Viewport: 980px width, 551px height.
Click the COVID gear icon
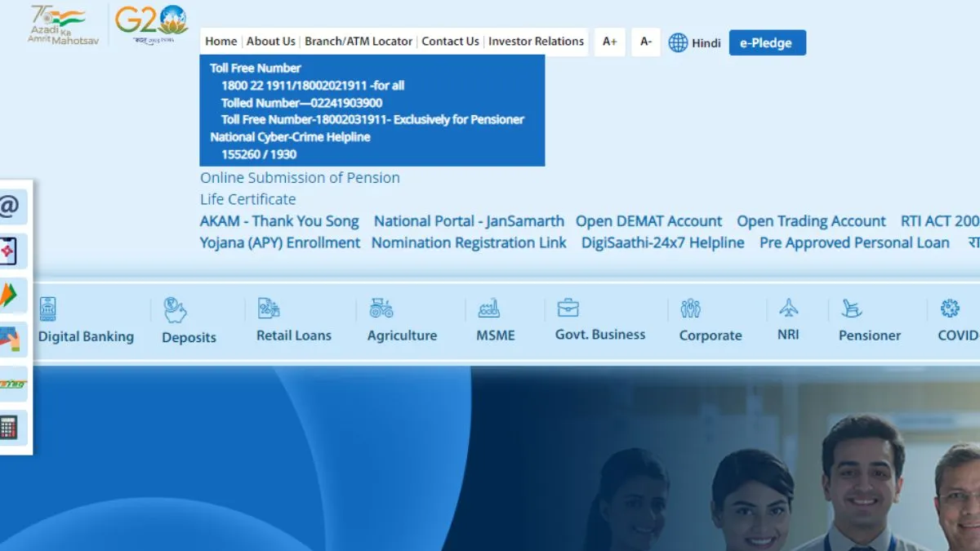click(x=950, y=309)
